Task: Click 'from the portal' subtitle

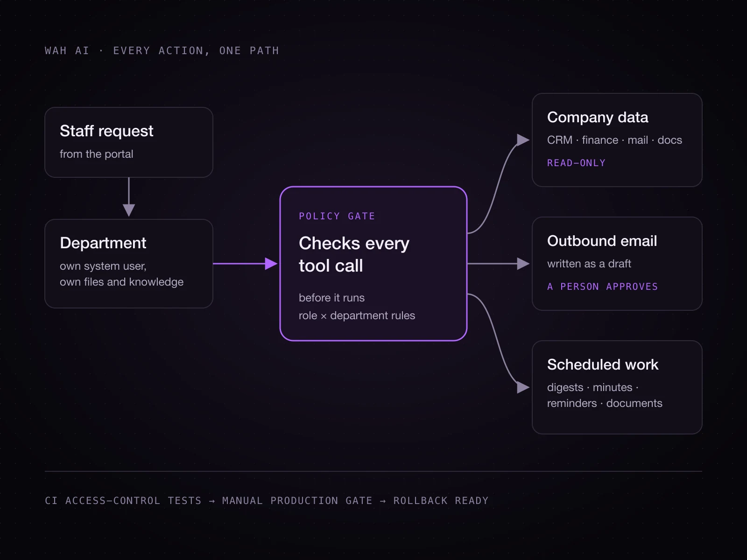Action: [97, 154]
